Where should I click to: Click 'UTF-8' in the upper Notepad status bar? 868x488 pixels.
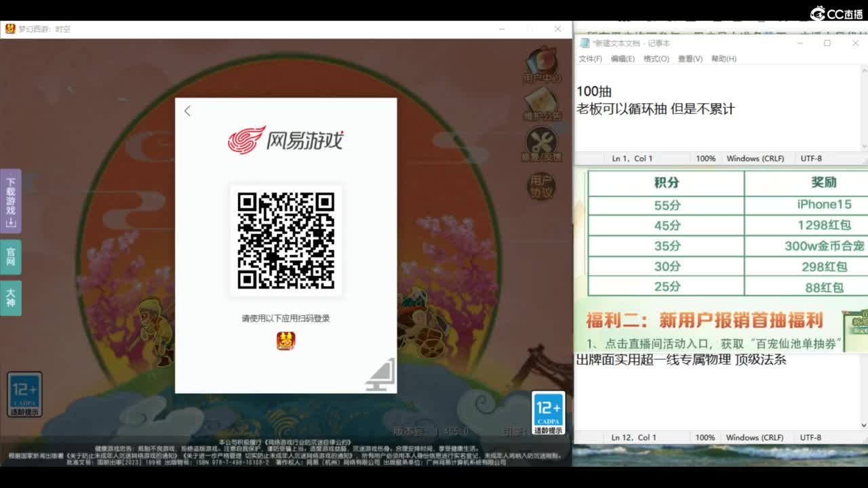(811, 159)
